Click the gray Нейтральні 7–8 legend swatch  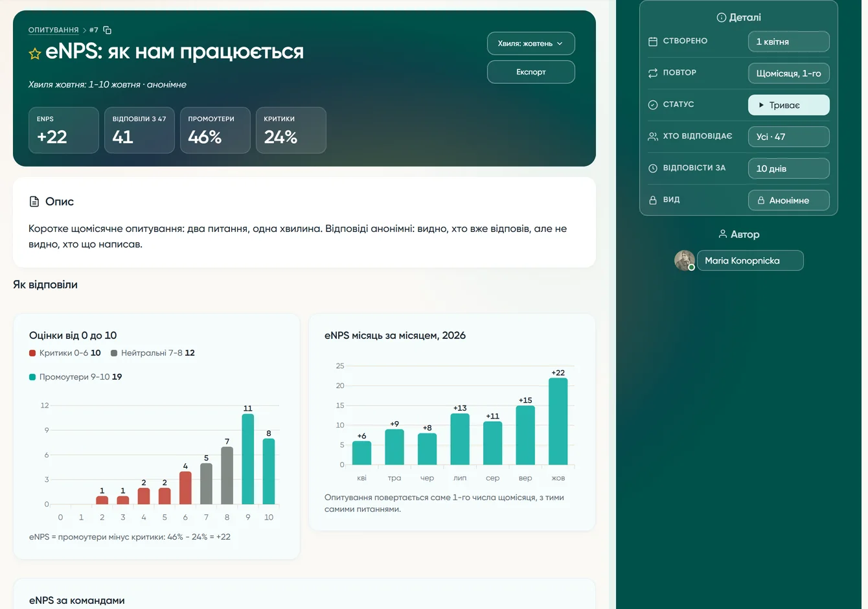(114, 353)
